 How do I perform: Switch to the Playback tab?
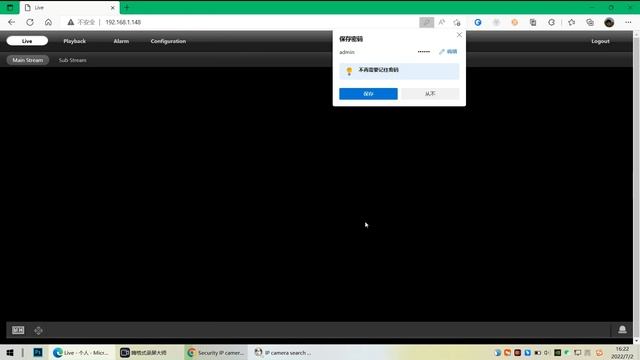click(75, 41)
